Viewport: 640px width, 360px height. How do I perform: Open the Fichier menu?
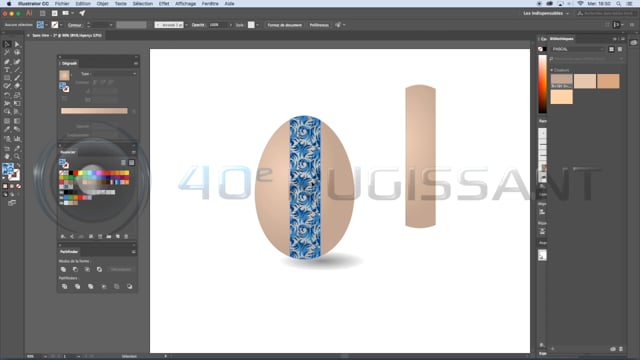62,4
